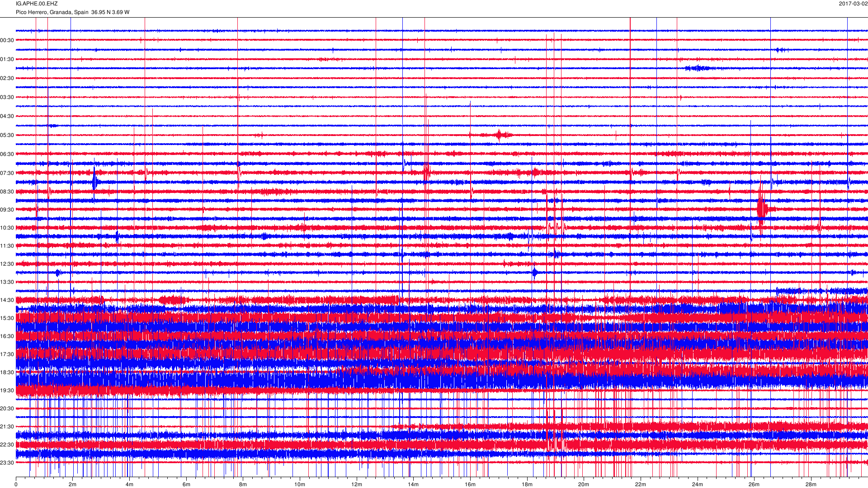Click the 28m axis tick label
The height and width of the screenshot is (488, 868).
tap(811, 484)
